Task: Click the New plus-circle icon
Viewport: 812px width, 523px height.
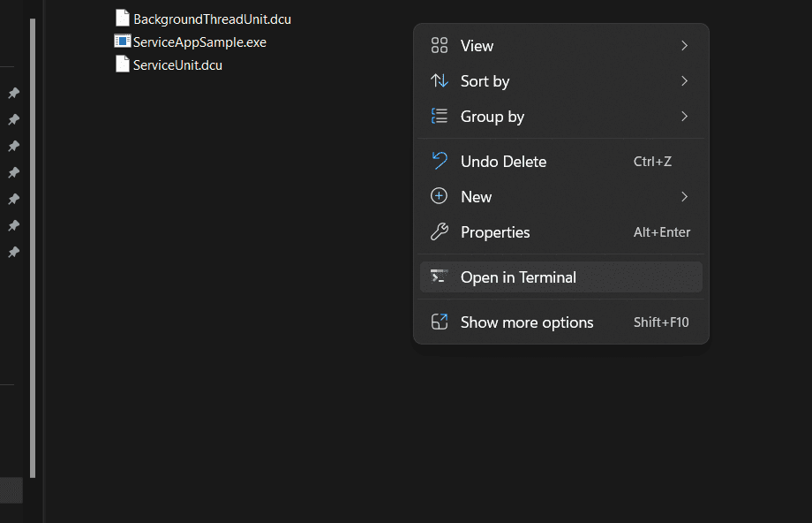Action: (439, 197)
